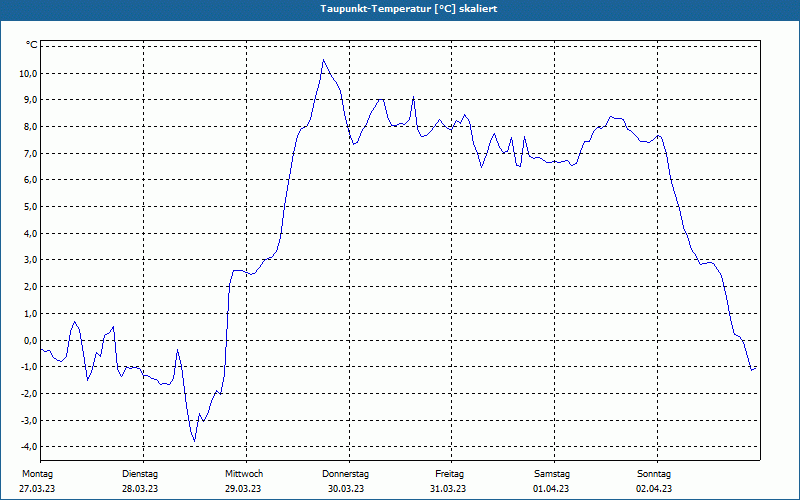Select the 5,0 y-axis value
This screenshot has width=800, height=500.
click(30, 207)
